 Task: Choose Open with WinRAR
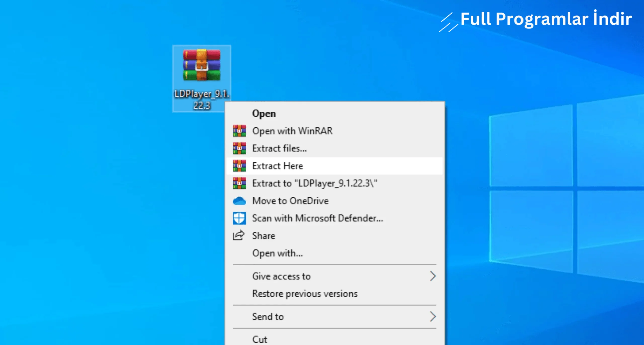click(335, 131)
